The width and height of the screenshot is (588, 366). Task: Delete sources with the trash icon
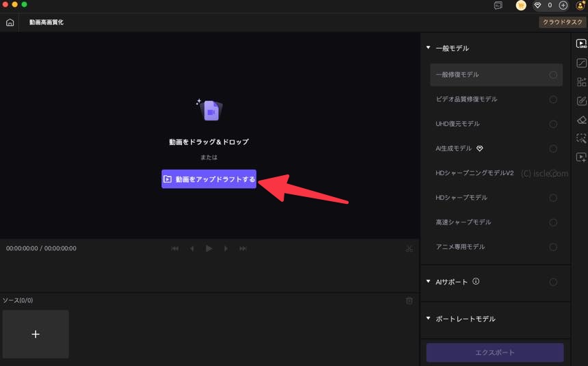pos(409,301)
